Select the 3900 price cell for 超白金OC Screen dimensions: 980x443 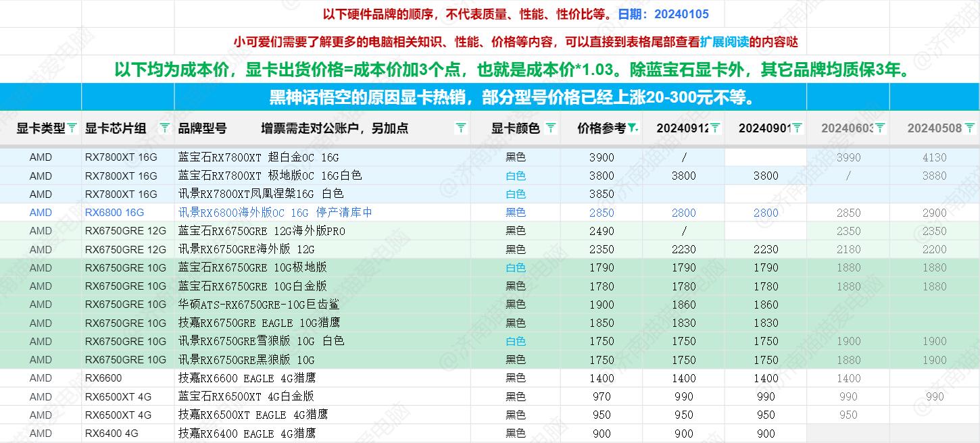pos(601,157)
